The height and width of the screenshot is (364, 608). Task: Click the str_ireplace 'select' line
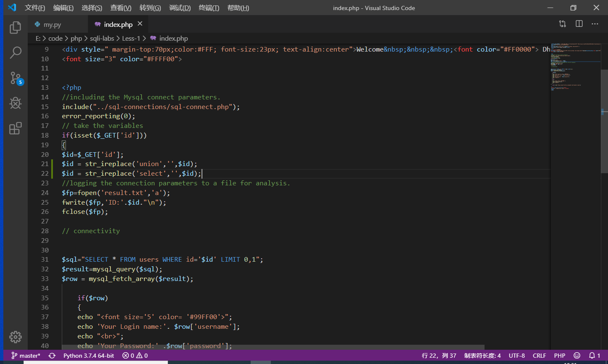click(131, 174)
